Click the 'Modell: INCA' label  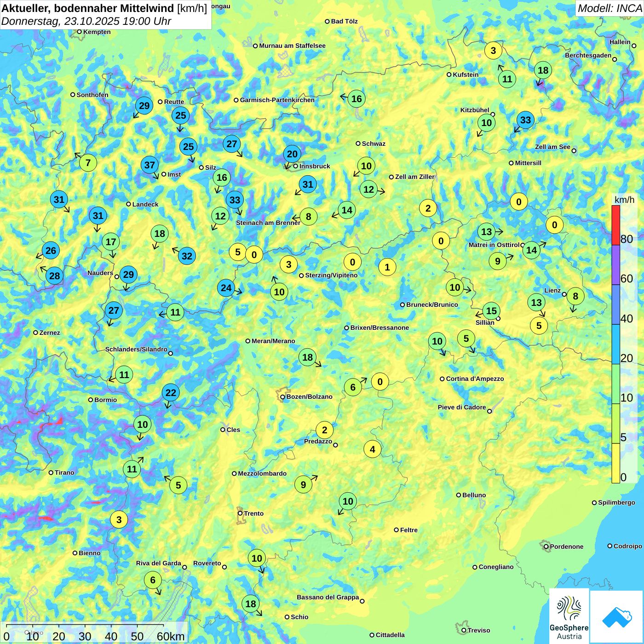[x=610, y=8]
